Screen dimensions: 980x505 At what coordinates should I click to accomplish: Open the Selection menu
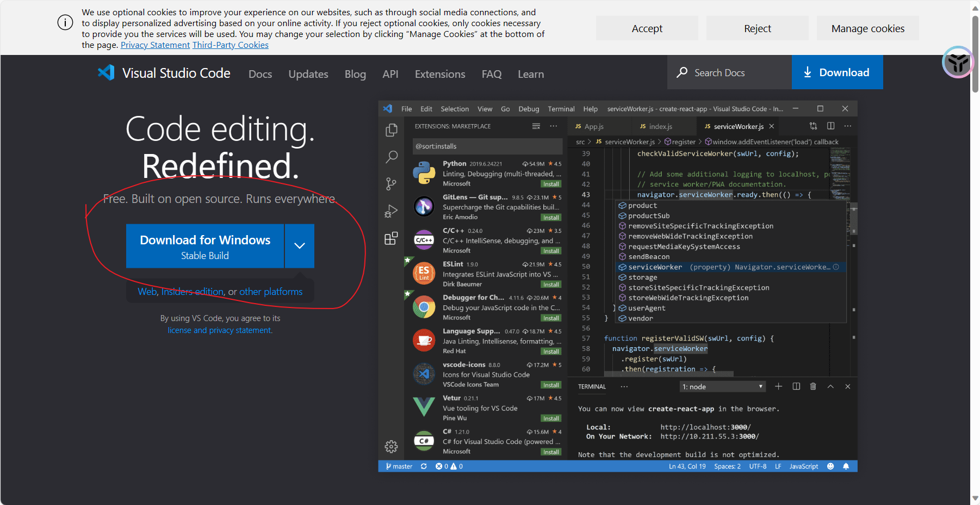[x=455, y=109]
